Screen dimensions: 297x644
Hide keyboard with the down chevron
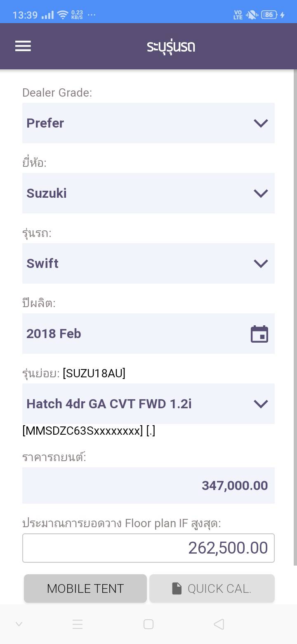click(19, 624)
